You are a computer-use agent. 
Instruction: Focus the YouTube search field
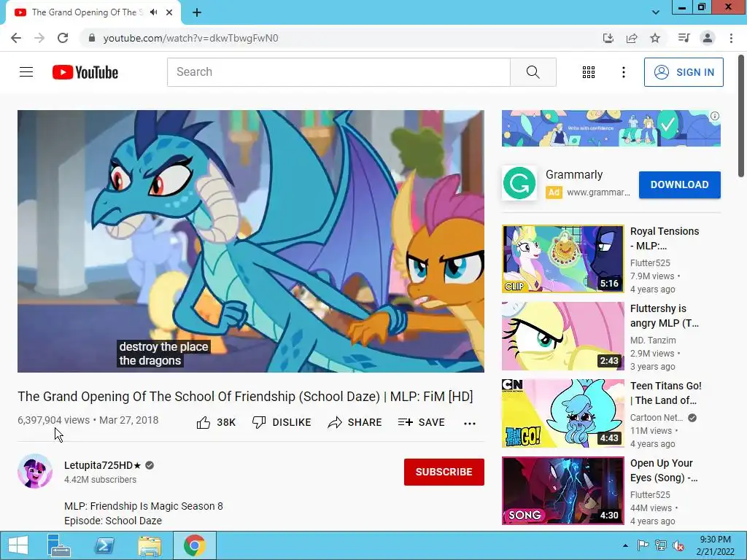(338, 72)
